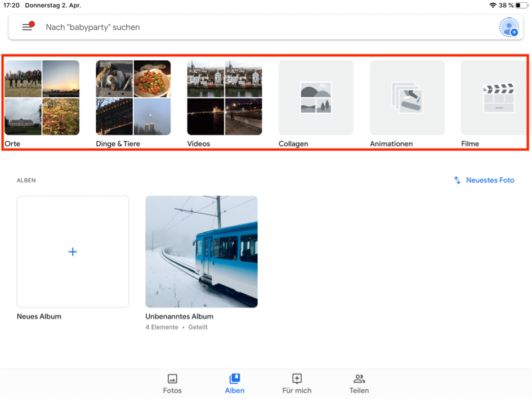Switch to the Fotos tab
The height and width of the screenshot is (399, 532).
172,383
